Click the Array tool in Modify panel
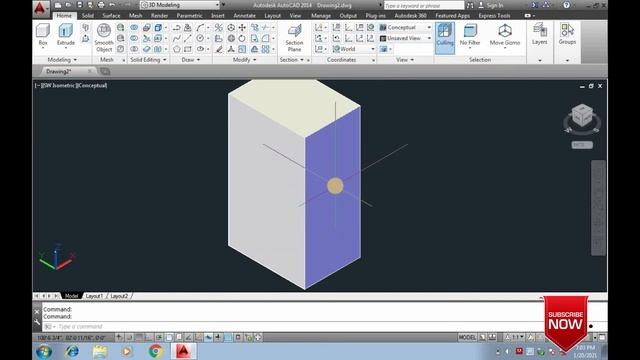Image resolution: width=640 pixels, height=360 pixels. 266,49
